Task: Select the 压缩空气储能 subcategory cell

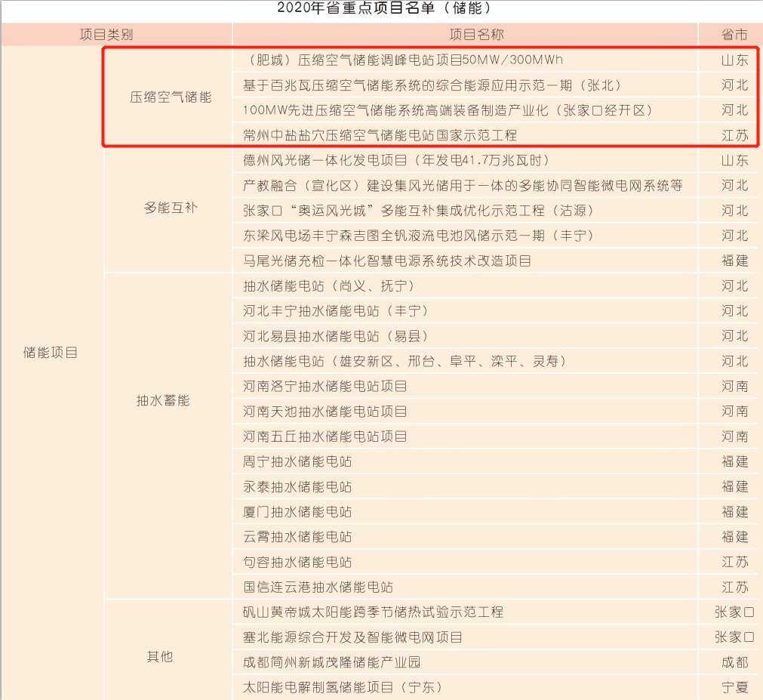Action: 171,97
